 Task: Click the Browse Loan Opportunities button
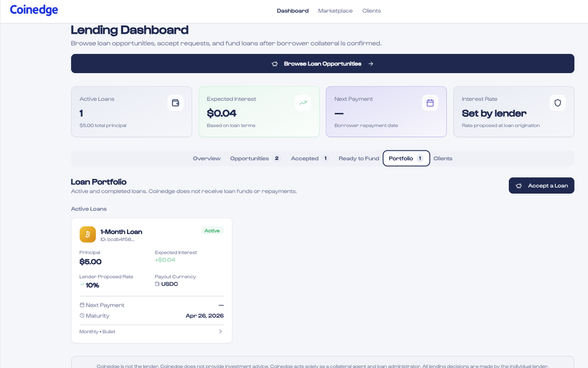[322, 64]
